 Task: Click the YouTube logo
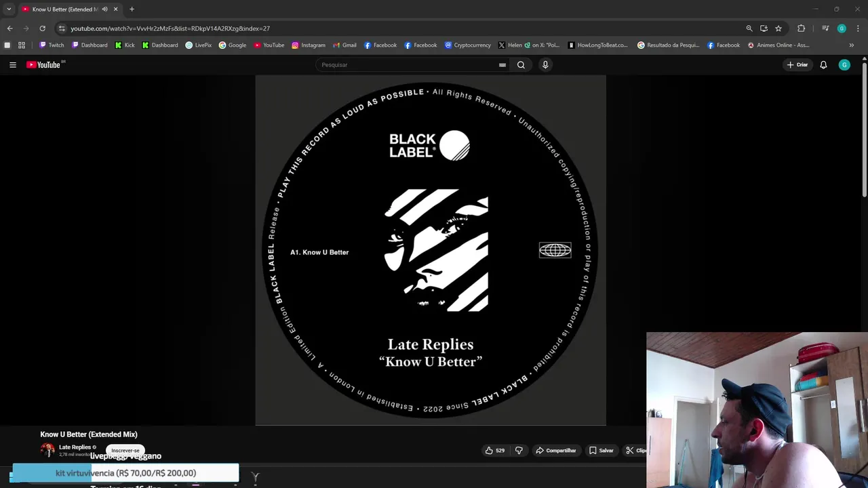(x=45, y=65)
